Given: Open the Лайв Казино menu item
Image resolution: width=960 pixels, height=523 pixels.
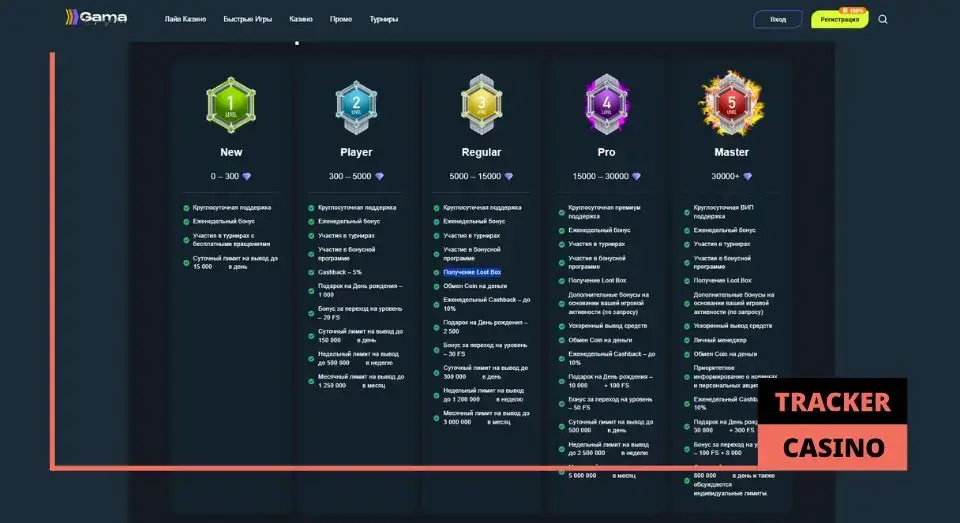Looking at the screenshot, I should pyautogui.click(x=185, y=19).
